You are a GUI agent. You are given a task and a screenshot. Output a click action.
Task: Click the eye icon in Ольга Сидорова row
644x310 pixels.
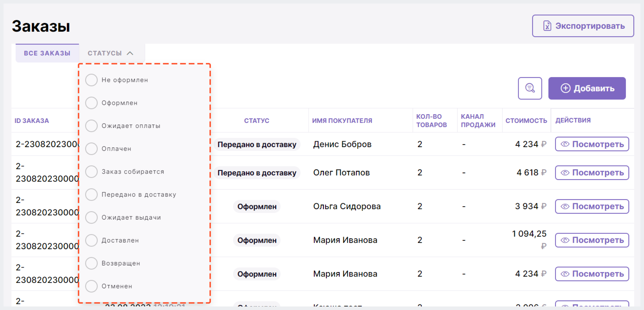(565, 206)
